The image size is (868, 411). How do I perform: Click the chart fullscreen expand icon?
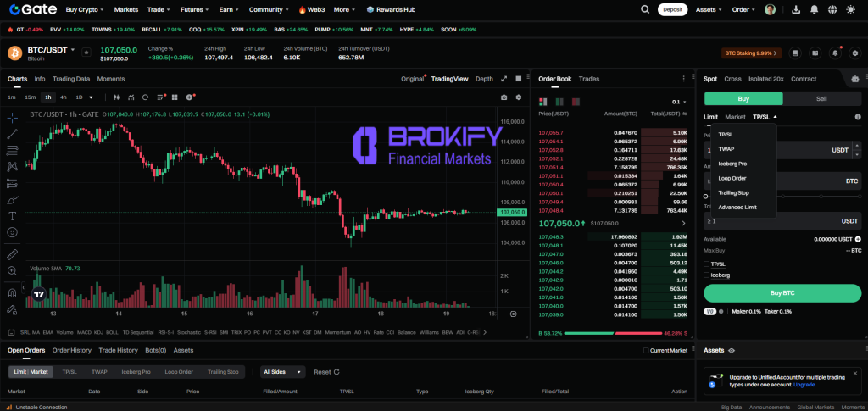point(504,79)
